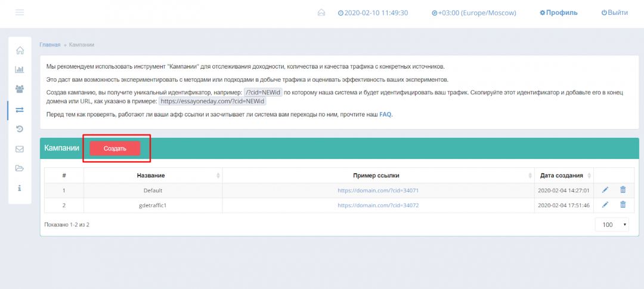
Task: Click the Создать button
Action: (114, 149)
